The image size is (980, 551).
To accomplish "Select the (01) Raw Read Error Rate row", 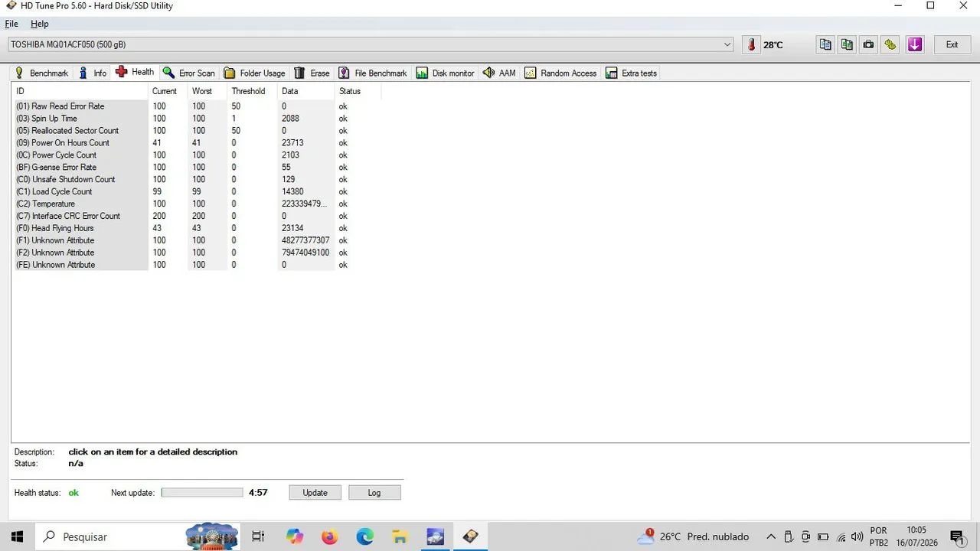I will pos(197,106).
